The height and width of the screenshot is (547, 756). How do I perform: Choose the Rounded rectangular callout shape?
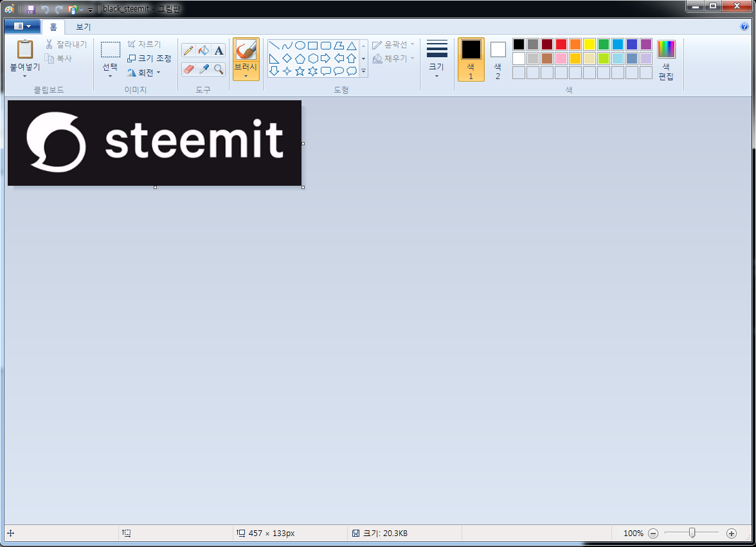(x=326, y=71)
